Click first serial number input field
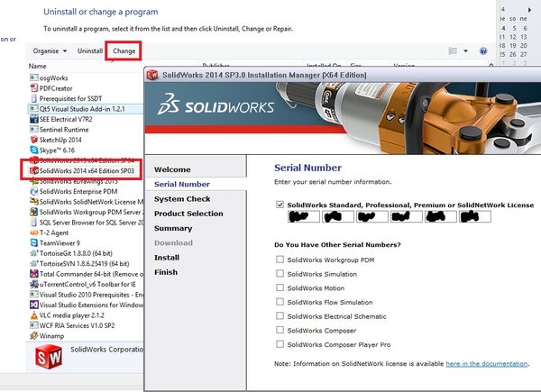The width and height of the screenshot is (541, 392). (304, 216)
